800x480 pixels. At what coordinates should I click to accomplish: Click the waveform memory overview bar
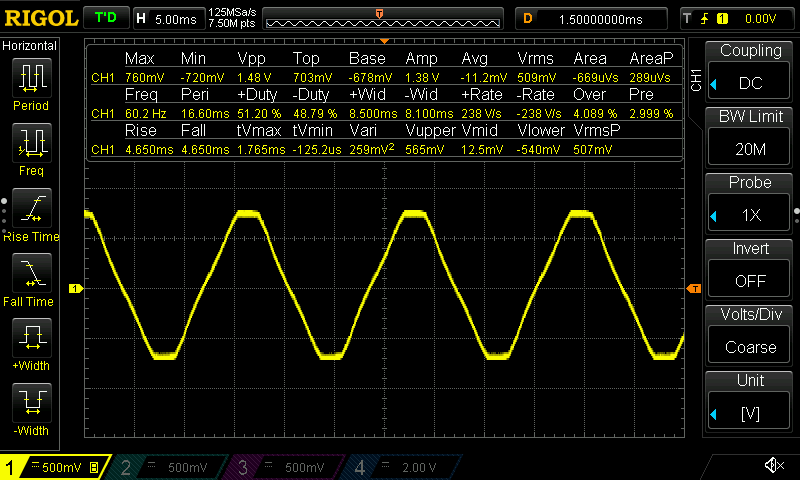(x=383, y=19)
